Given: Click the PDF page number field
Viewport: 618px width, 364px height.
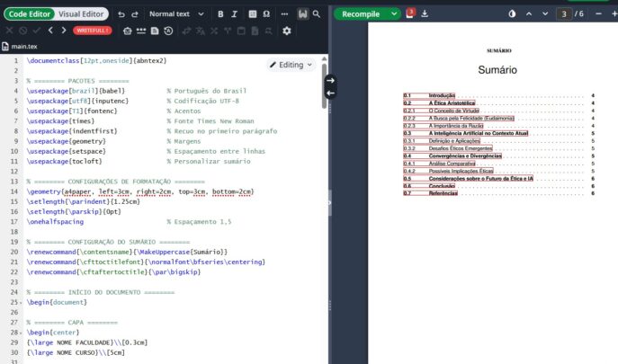Looking at the screenshot, I should 563,14.
